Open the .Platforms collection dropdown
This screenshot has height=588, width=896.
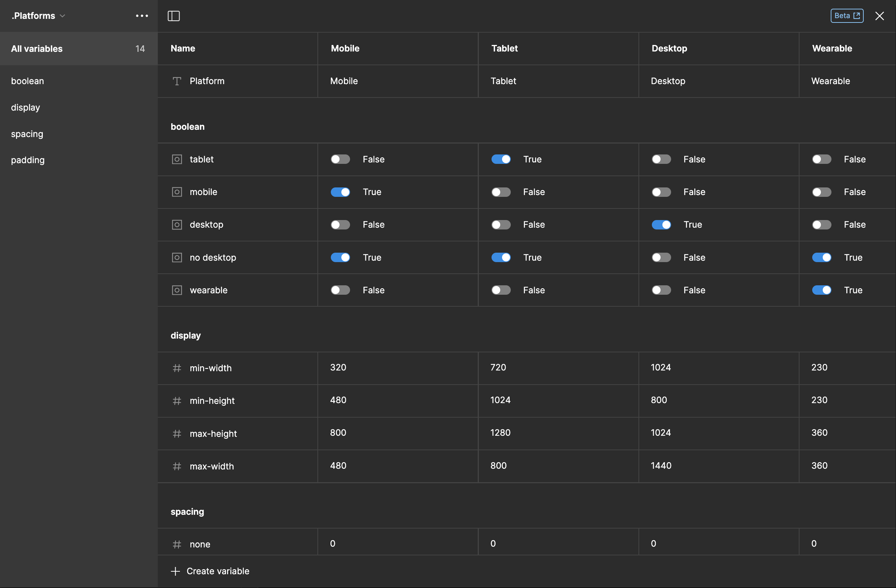click(x=38, y=16)
